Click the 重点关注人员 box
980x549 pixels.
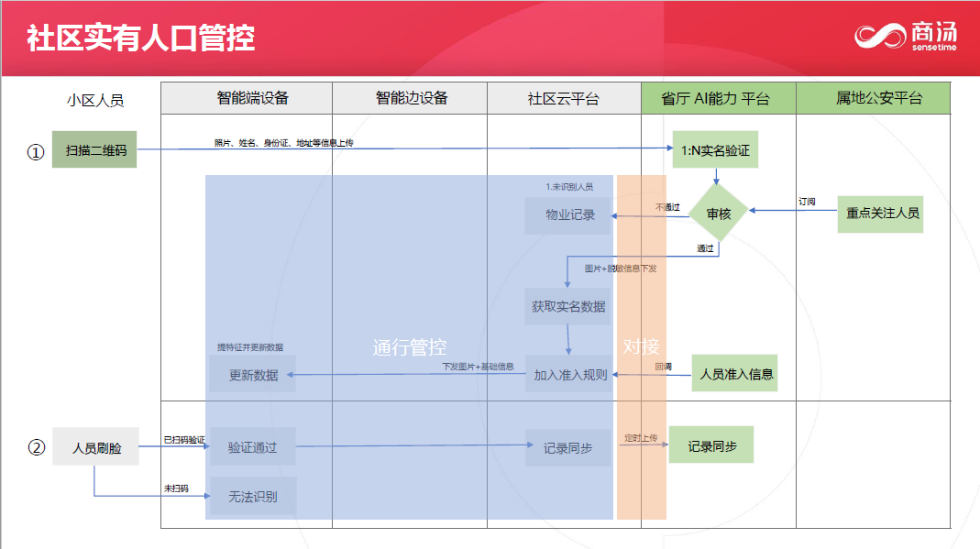tap(880, 214)
